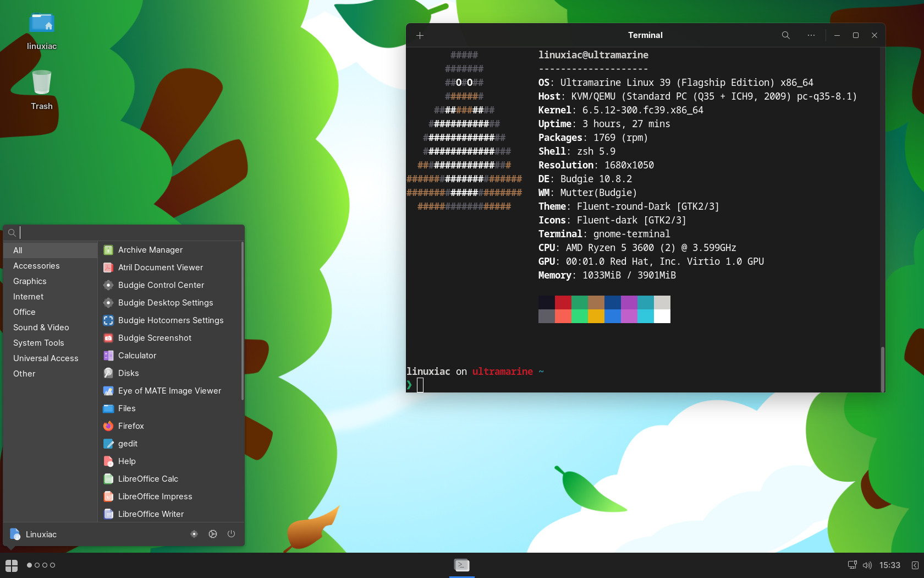
Task: Start Budgie Screenshot tool icon
Action: 108,338
